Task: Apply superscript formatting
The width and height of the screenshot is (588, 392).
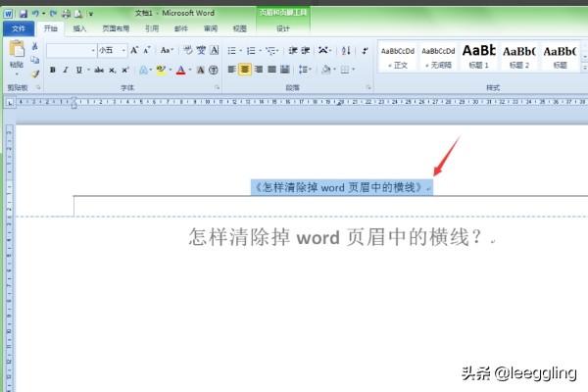Action: (x=124, y=70)
